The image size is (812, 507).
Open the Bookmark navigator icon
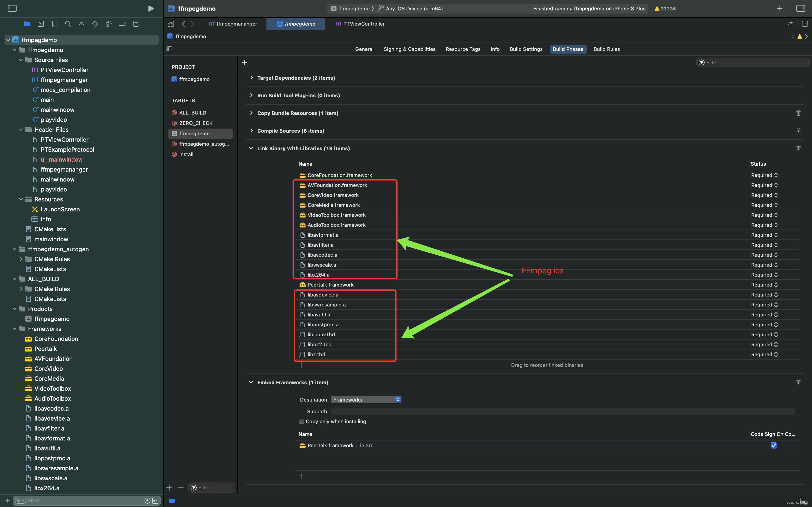[54, 24]
